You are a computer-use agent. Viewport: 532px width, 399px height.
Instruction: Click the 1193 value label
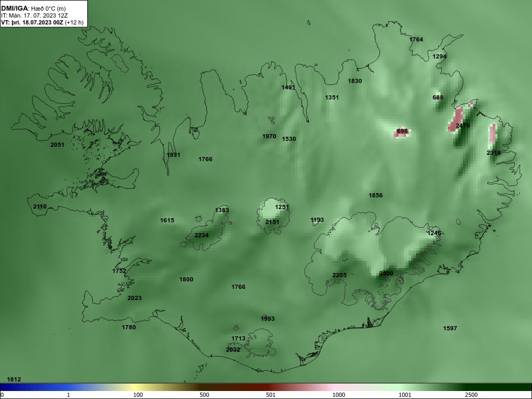[x=317, y=220]
